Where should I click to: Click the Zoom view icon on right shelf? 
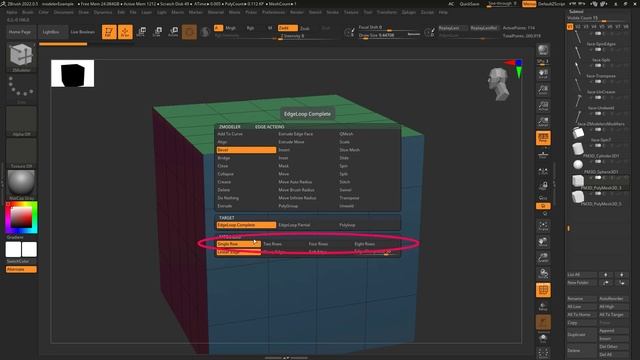click(x=543, y=90)
